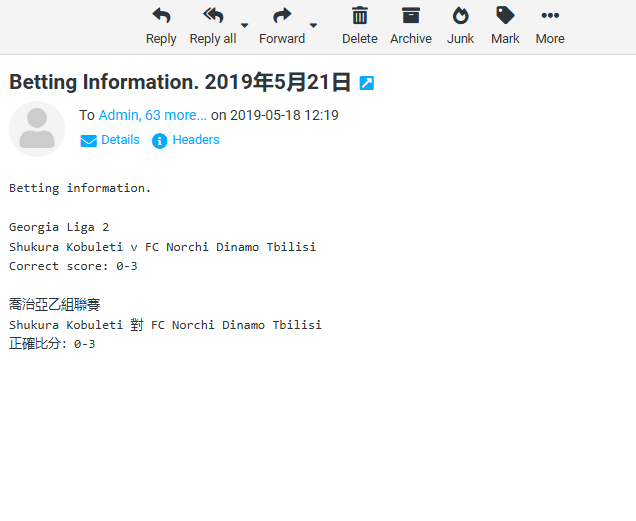Open message in new window icon

(367, 83)
